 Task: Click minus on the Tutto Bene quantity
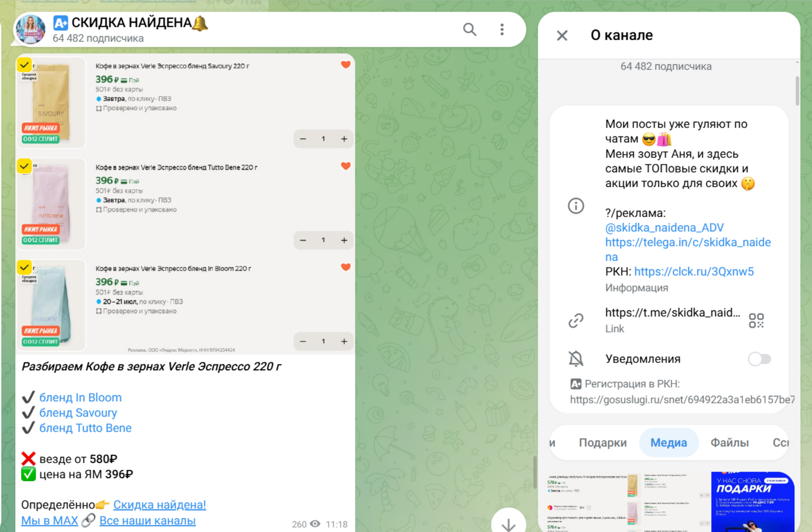[x=303, y=240]
